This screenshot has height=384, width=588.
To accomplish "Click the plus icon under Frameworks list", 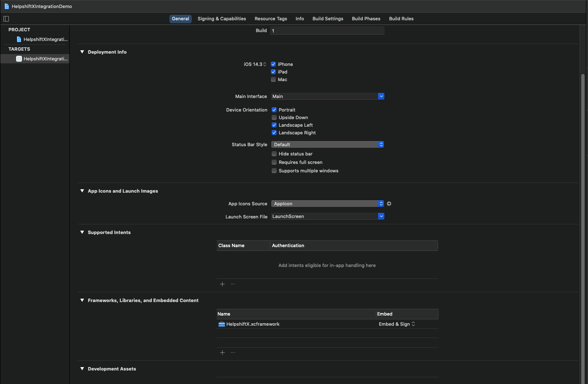I will click(222, 353).
